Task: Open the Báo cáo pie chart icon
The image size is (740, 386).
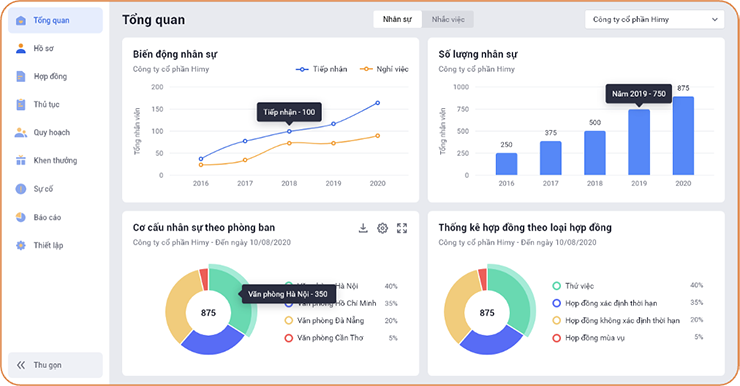Action: click(x=21, y=217)
